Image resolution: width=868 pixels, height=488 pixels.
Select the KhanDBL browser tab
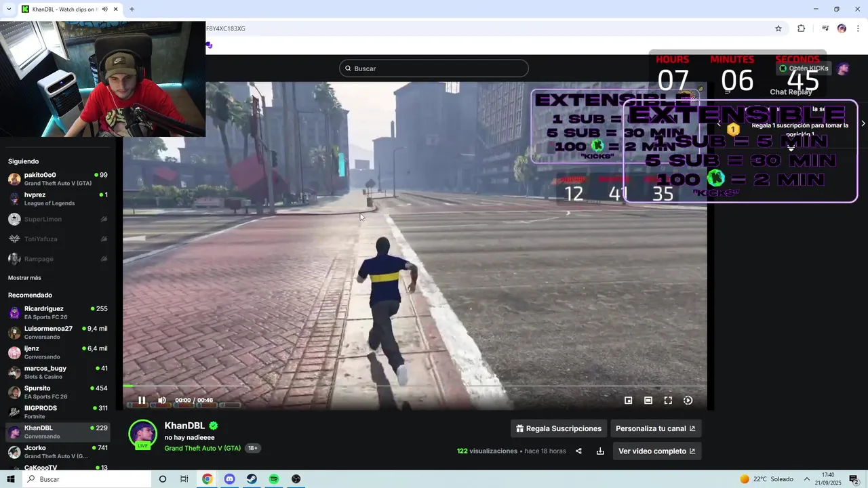tap(70, 9)
